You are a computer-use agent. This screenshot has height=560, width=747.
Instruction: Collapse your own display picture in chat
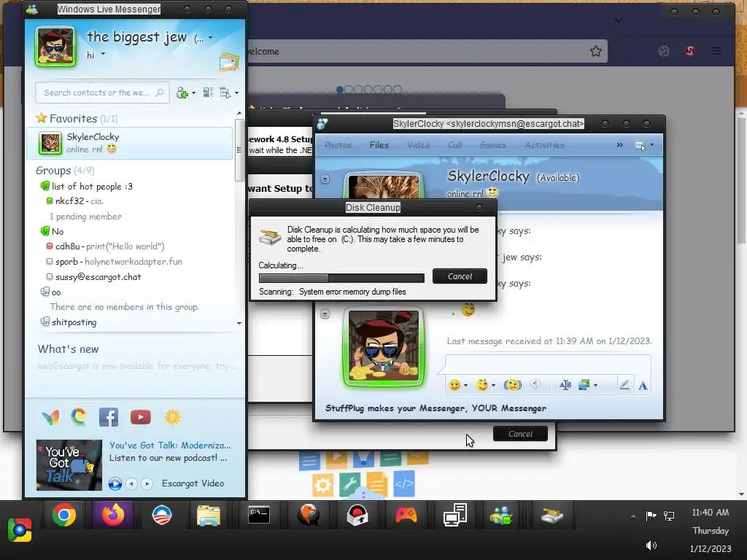325,314
